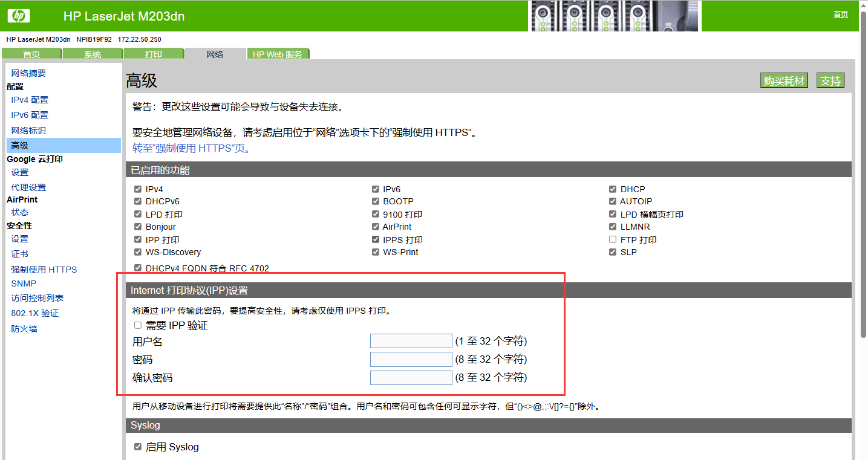
Task: Open the HP Web 服务 tab
Action: point(278,54)
